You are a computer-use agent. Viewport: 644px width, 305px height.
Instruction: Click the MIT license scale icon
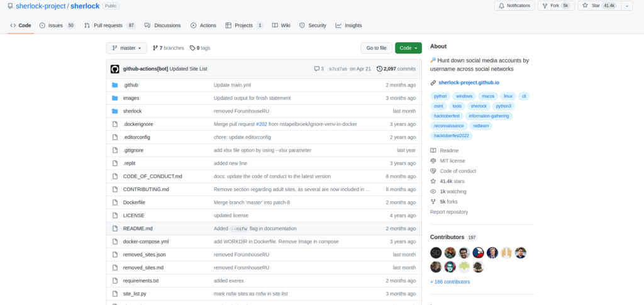433,161
